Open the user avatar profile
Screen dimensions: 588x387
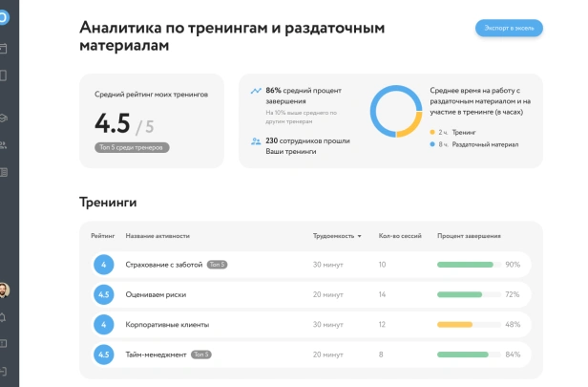point(4,290)
